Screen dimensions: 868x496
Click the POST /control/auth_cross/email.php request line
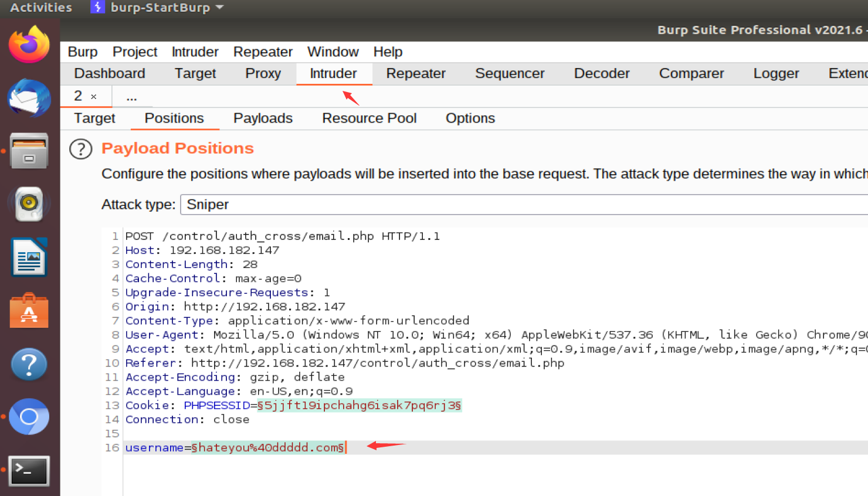tap(283, 236)
